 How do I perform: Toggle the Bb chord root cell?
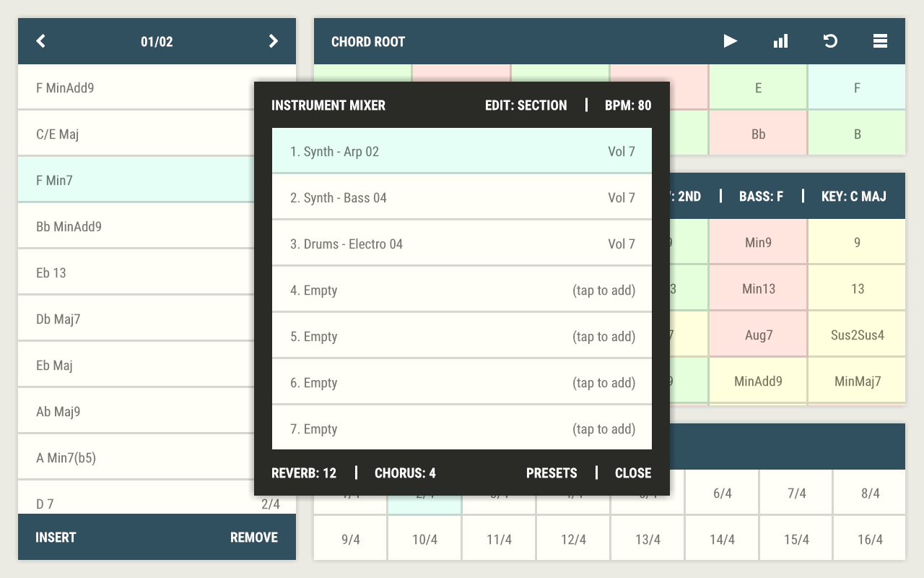758,134
